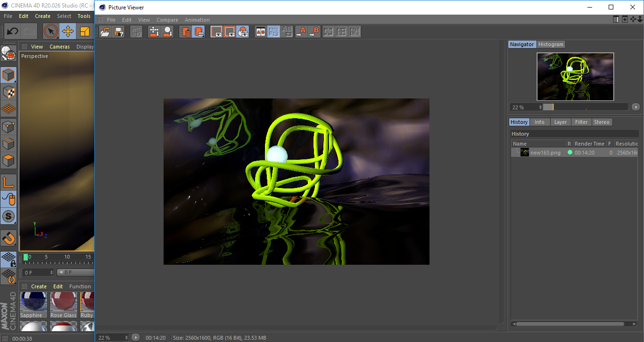Switch to Workplane mode grid icon
Screen dimensions: 644x342
point(8,109)
